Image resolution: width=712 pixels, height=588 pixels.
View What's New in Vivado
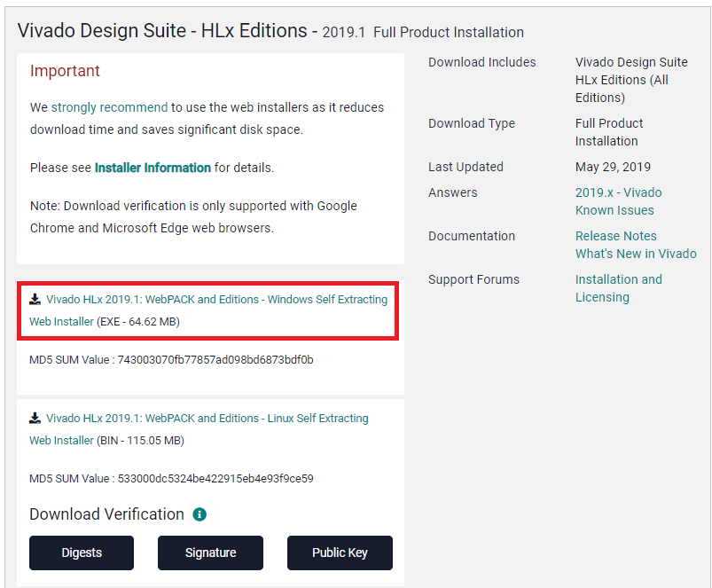(x=636, y=254)
